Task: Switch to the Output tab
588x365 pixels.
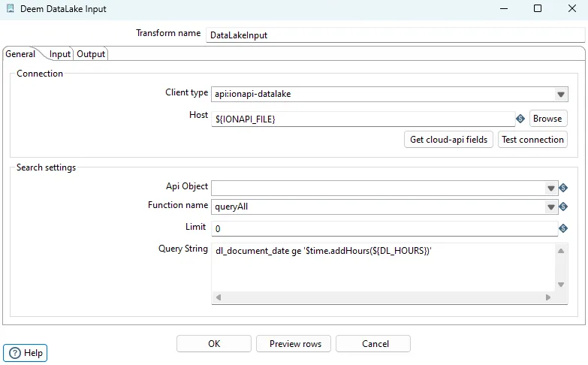Action: point(91,54)
